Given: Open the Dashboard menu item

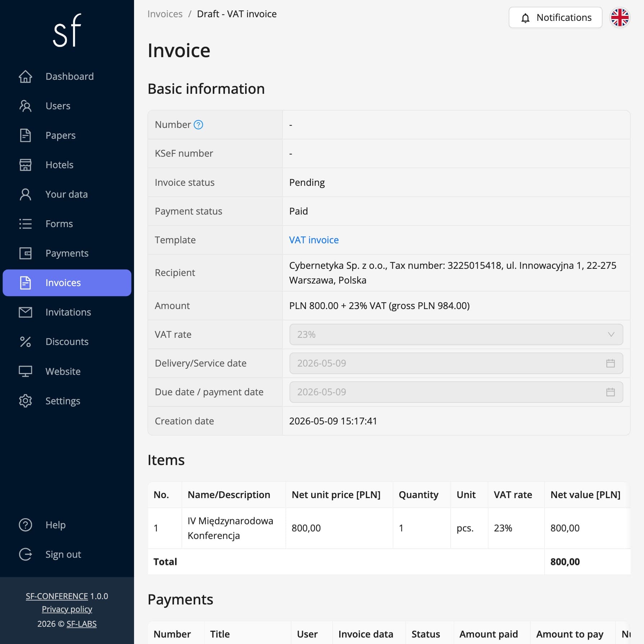Looking at the screenshot, I should tap(67, 76).
